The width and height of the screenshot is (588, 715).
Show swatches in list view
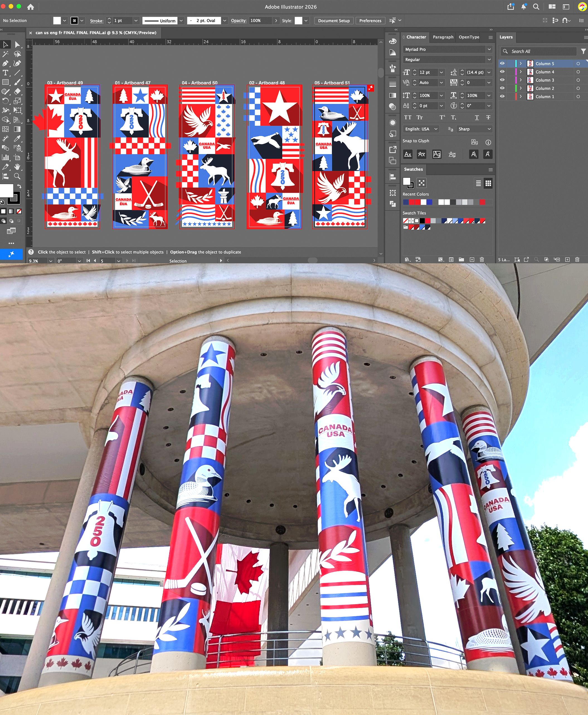(478, 184)
